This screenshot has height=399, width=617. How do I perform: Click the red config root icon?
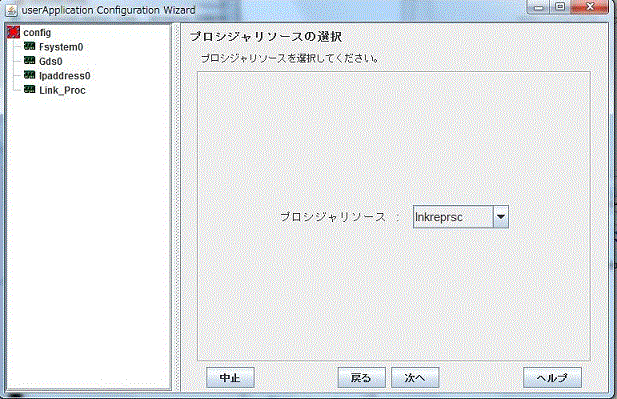tap(13, 32)
